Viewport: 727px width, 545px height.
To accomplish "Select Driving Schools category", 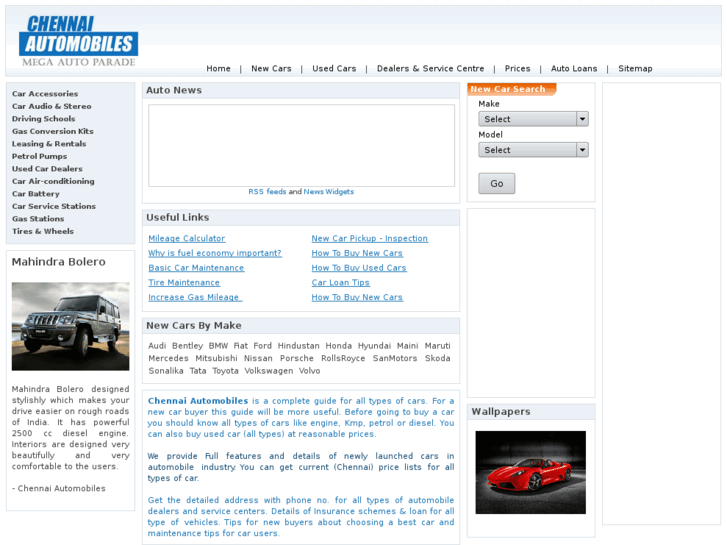I will pos(44,119).
